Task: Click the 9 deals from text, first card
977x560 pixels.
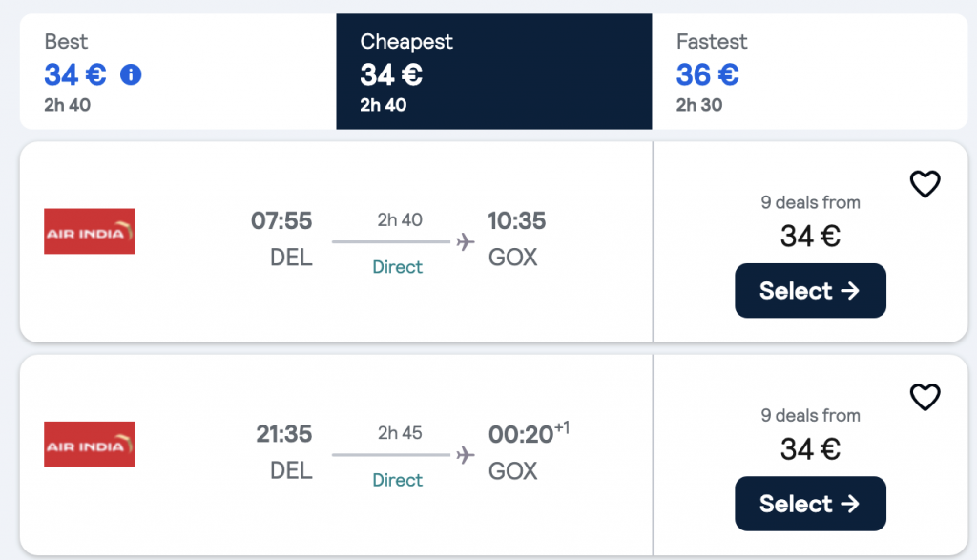Action: [810, 202]
